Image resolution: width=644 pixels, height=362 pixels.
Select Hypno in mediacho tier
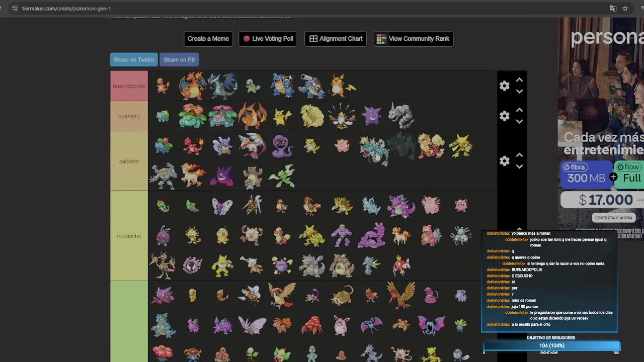click(x=222, y=265)
